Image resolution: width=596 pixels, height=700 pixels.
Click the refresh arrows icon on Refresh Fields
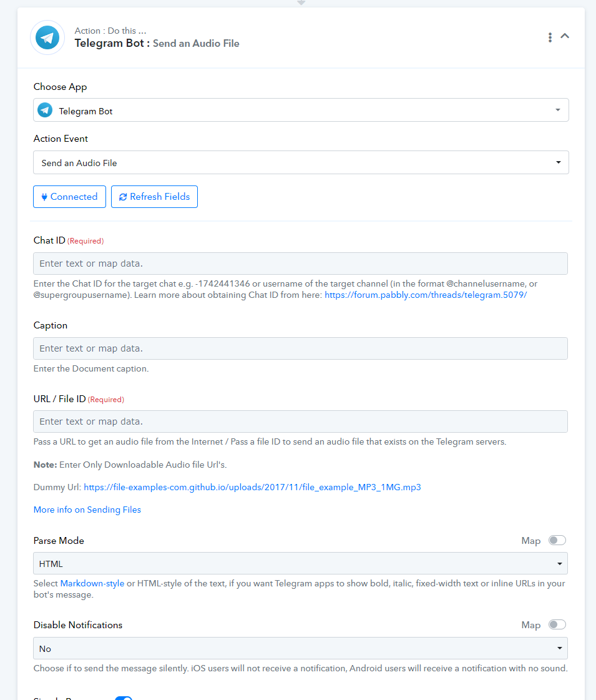(123, 197)
